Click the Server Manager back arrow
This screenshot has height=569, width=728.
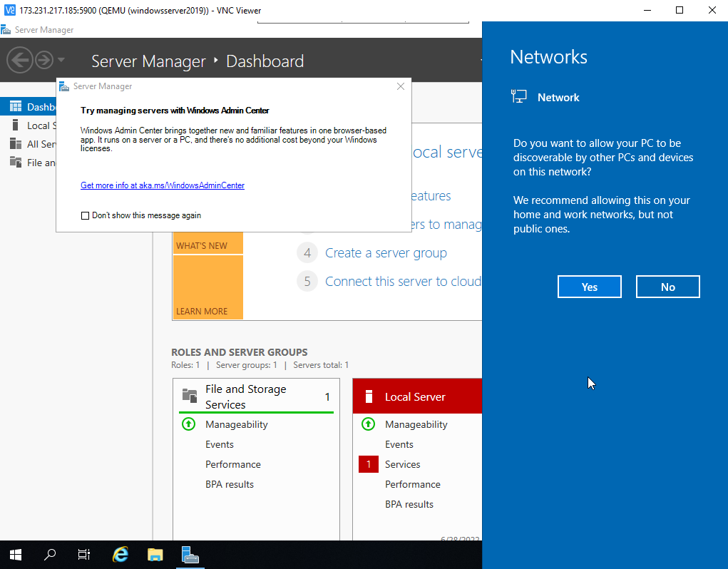[20, 60]
